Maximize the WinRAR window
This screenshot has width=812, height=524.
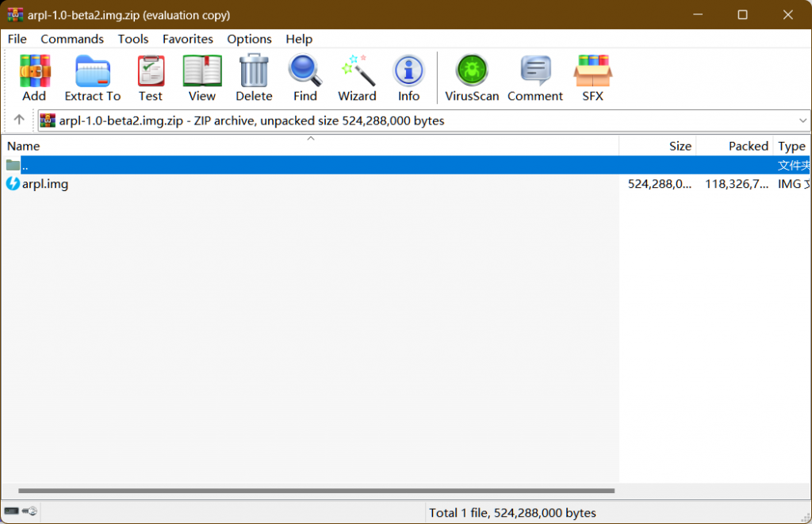[742, 14]
